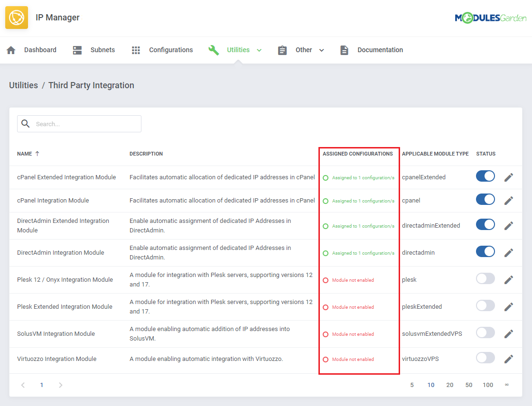Click the Applicable Module Type column header
The width and height of the screenshot is (532, 406).
tap(435, 154)
